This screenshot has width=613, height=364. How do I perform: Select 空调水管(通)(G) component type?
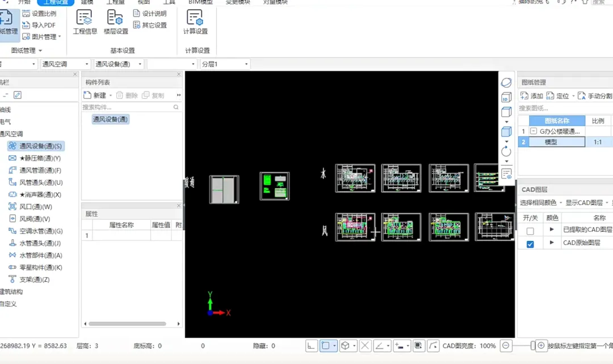[x=36, y=231]
